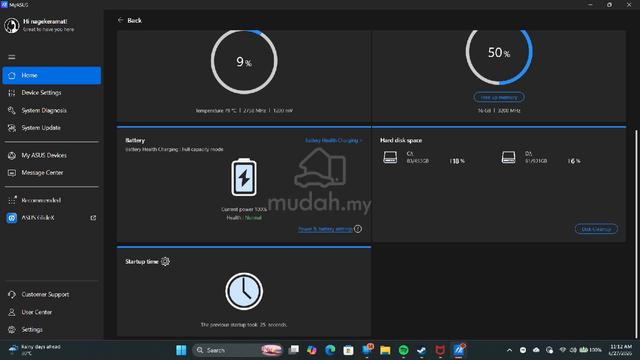The image size is (640, 360).
Task: Expand the system tray hidden icons chevron
Action: pos(509,350)
